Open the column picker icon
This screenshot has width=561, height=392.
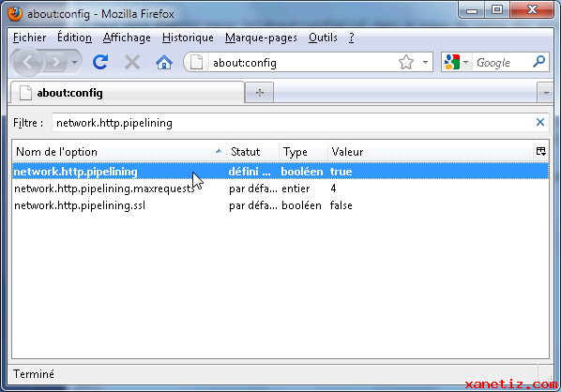pyautogui.click(x=541, y=151)
